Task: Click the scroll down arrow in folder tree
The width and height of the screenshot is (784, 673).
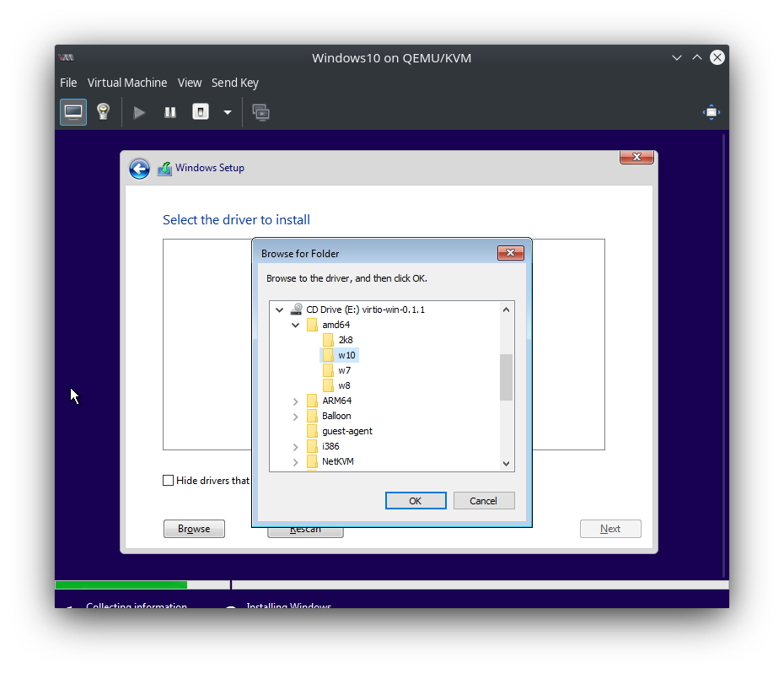Action: tap(506, 464)
